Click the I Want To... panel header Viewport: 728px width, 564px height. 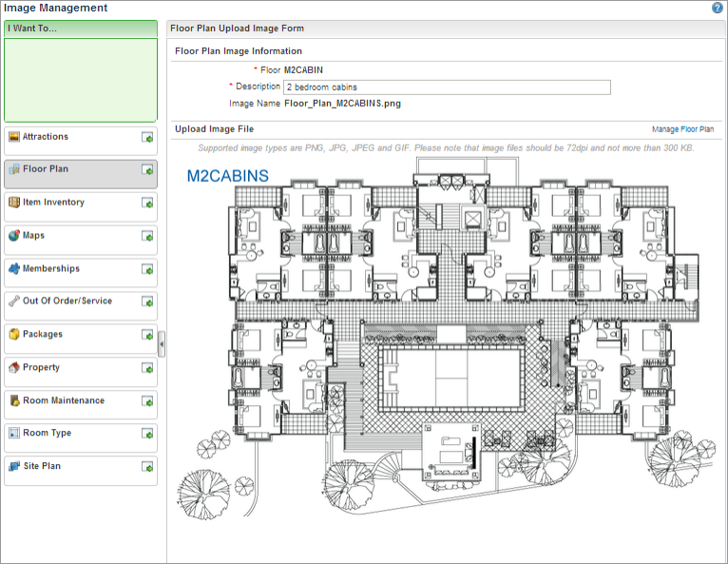[x=81, y=29]
